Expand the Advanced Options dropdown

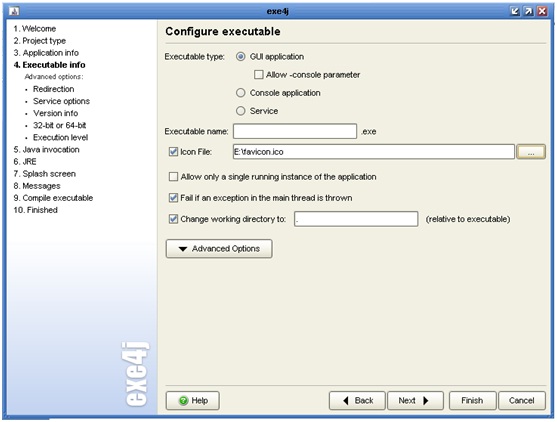tap(219, 249)
